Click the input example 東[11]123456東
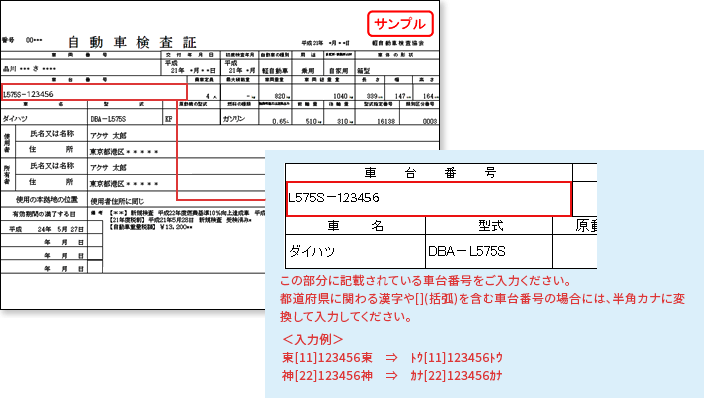The image size is (704, 398). (x=327, y=358)
